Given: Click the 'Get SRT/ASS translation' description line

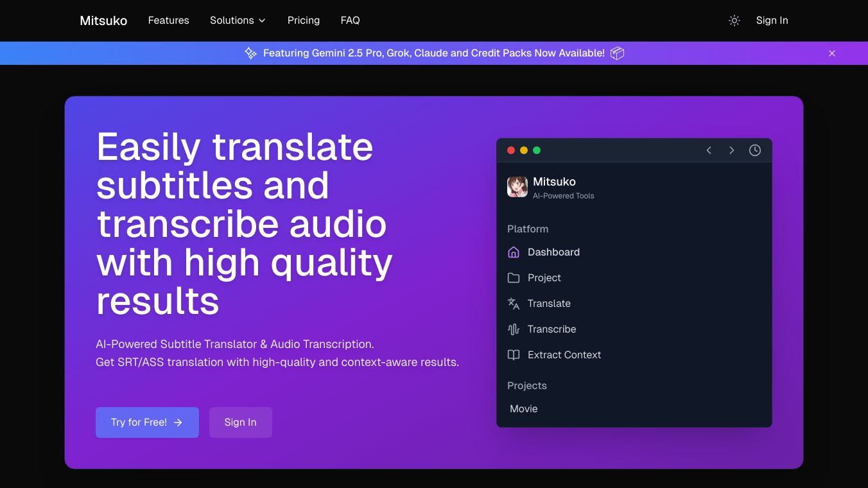Looking at the screenshot, I should (277, 362).
